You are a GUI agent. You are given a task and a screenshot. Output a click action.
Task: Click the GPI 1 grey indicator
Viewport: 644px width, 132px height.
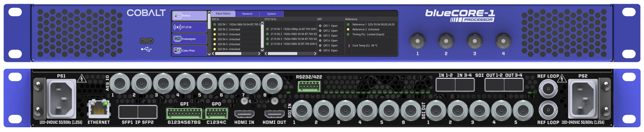pyautogui.click(x=320, y=26)
